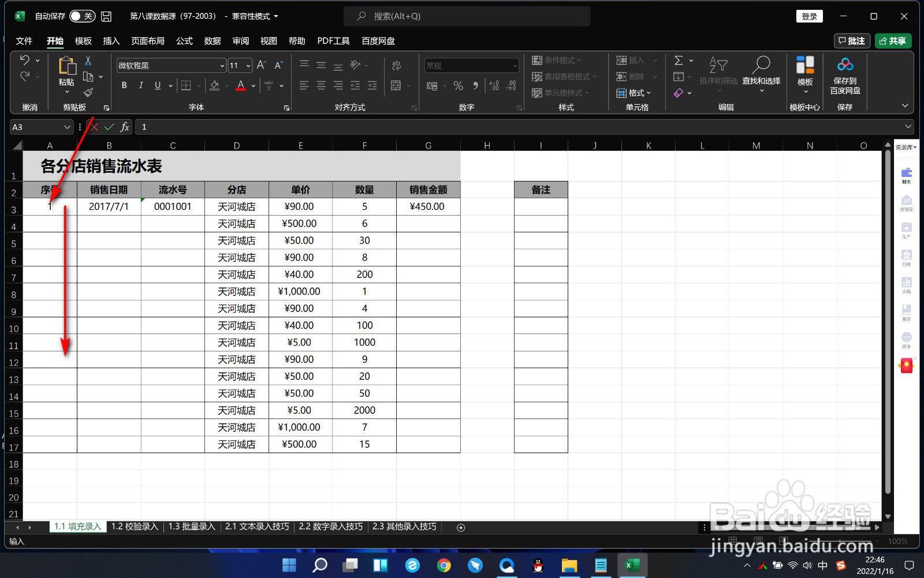Toggle Bold formatting
This screenshot has height=578, width=924.
124,86
